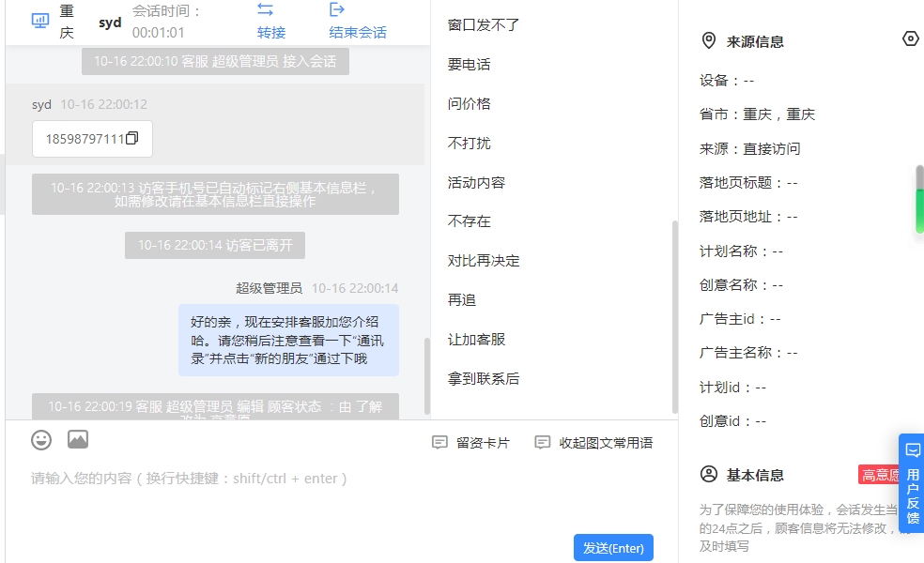Click the quick phrases list scrollbar

pyautogui.click(x=675, y=317)
